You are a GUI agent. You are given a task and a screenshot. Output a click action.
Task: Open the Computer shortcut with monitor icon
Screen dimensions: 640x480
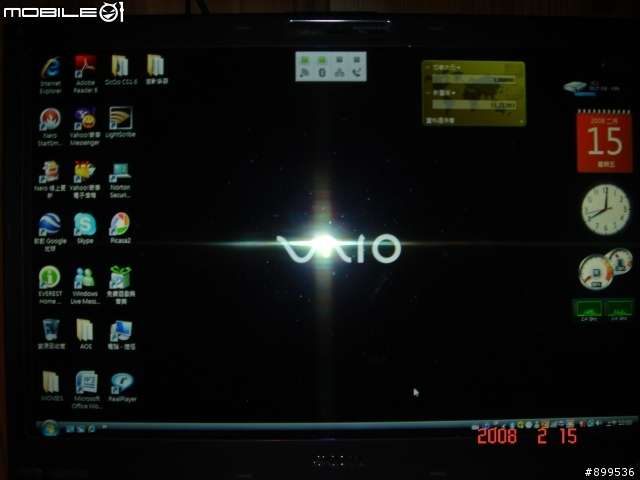(121, 335)
